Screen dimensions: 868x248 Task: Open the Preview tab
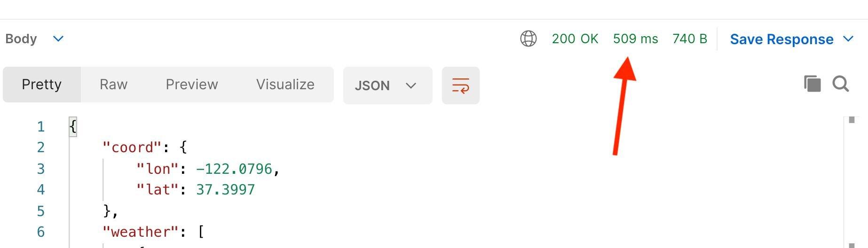coord(192,85)
